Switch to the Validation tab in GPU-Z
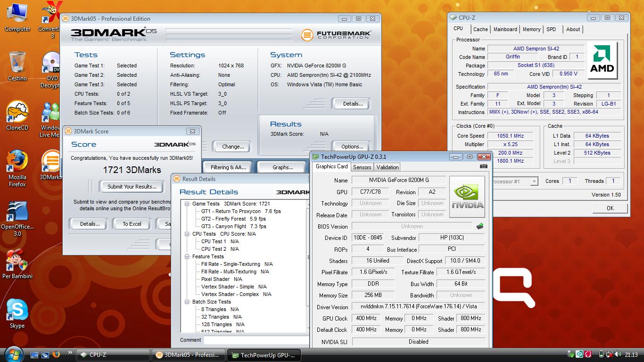644x362 pixels. (x=388, y=167)
